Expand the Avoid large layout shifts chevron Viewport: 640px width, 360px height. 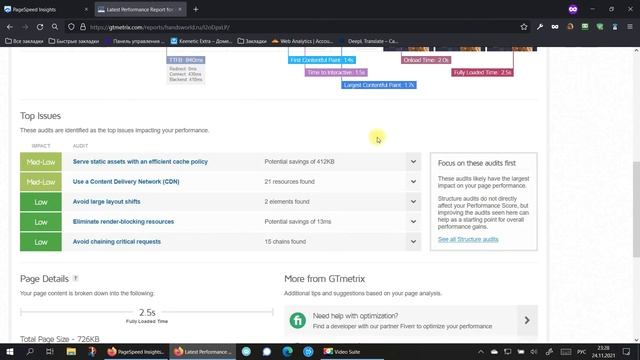413,202
